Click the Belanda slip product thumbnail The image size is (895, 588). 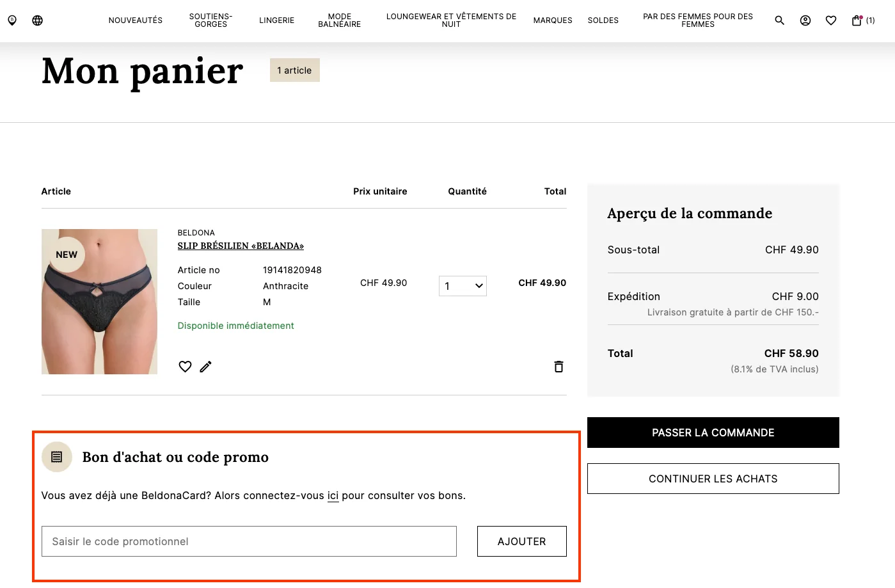coord(99,301)
